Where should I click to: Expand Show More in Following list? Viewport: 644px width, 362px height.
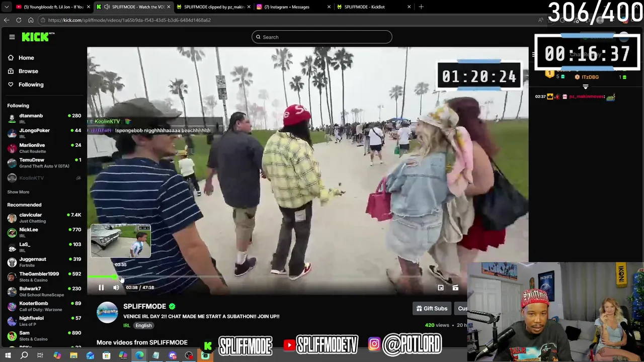[18, 192]
